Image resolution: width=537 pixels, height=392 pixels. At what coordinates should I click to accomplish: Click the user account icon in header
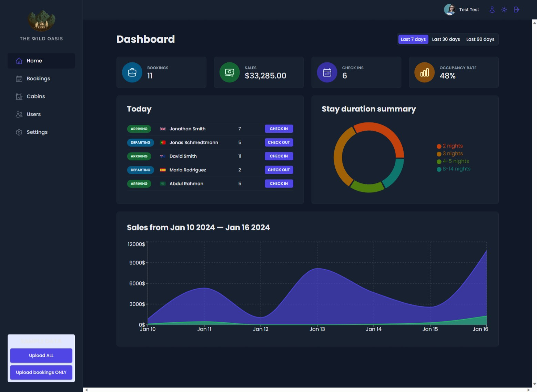click(x=492, y=10)
